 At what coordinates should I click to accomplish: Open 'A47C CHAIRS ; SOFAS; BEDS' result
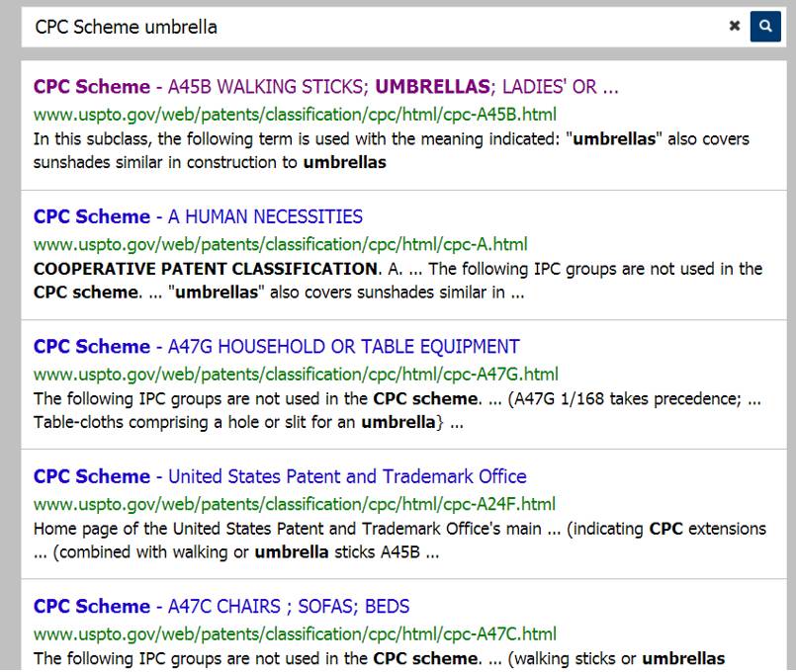point(221,606)
